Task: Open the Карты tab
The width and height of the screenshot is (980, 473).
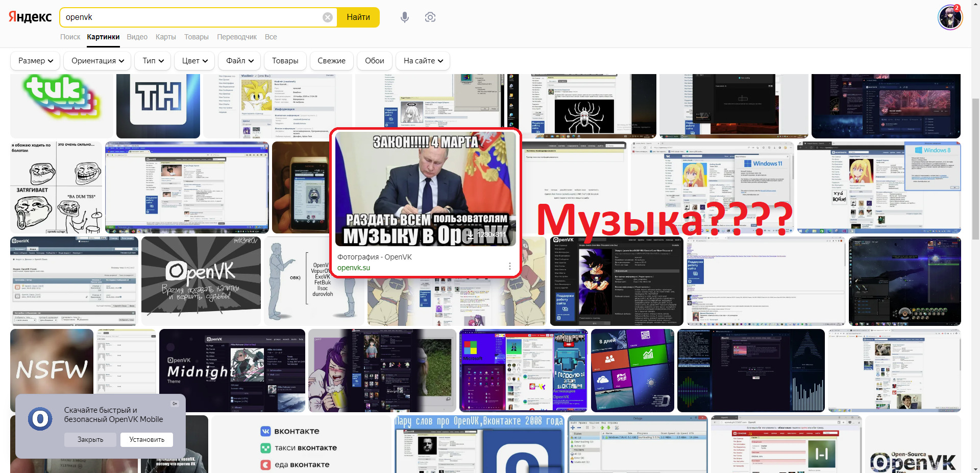Action: click(166, 37)
